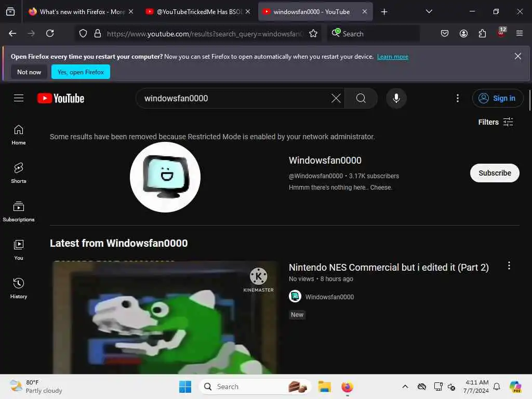Click the forward navigation arrow
This screenshot has width=532, height=399.
pos(31,33)
